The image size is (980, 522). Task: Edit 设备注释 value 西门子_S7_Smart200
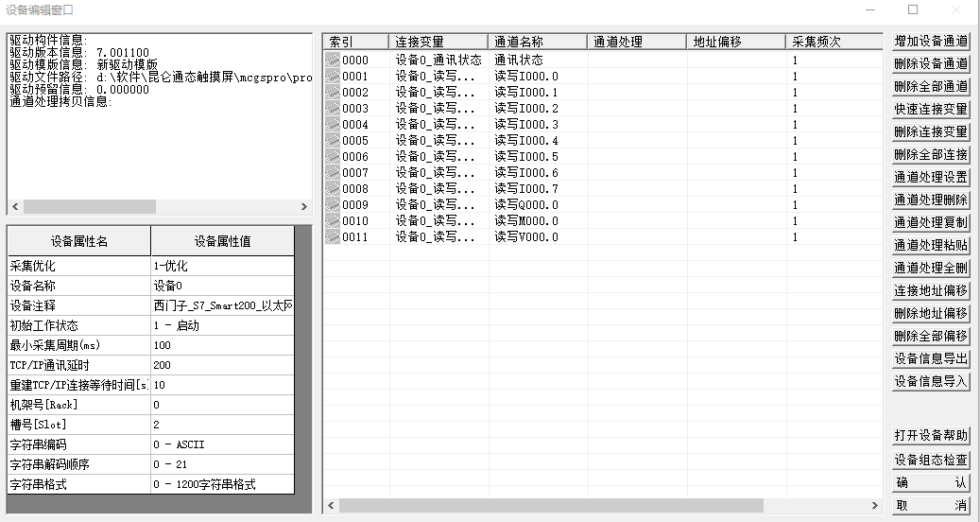point(222,305)
